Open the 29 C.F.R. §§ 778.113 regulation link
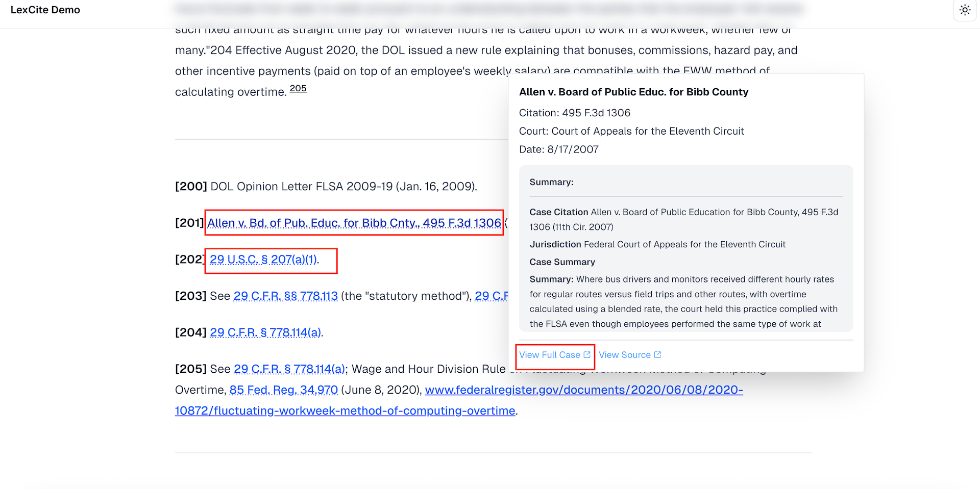Screen dimensions: 980x489 pyautogui.click(x=285, y=296)
